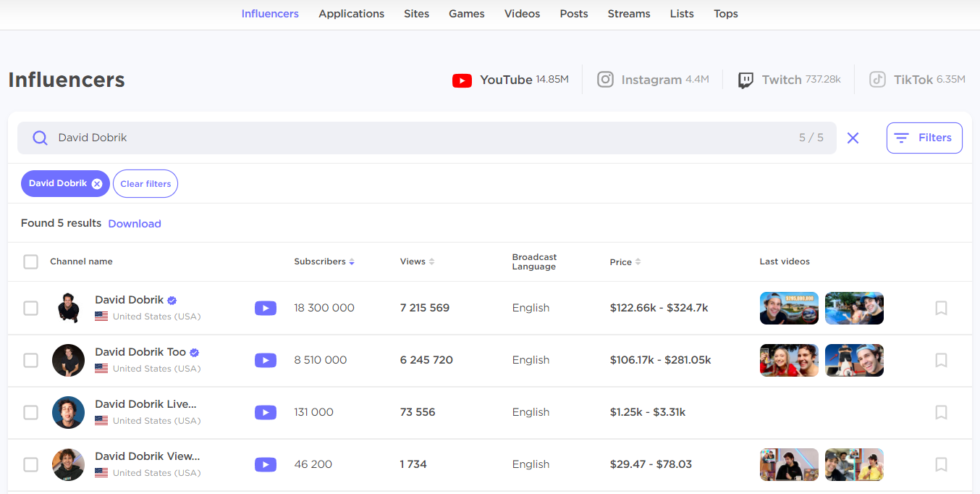Click the Download link
The width and height of the screenshot is (980, 494).
135,224
